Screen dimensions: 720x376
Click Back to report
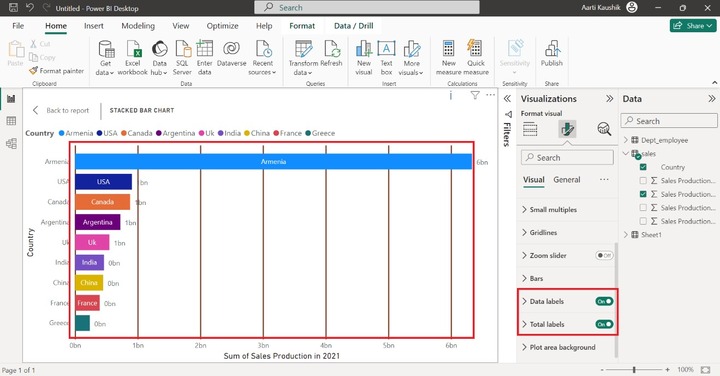(x=62, y=110)
